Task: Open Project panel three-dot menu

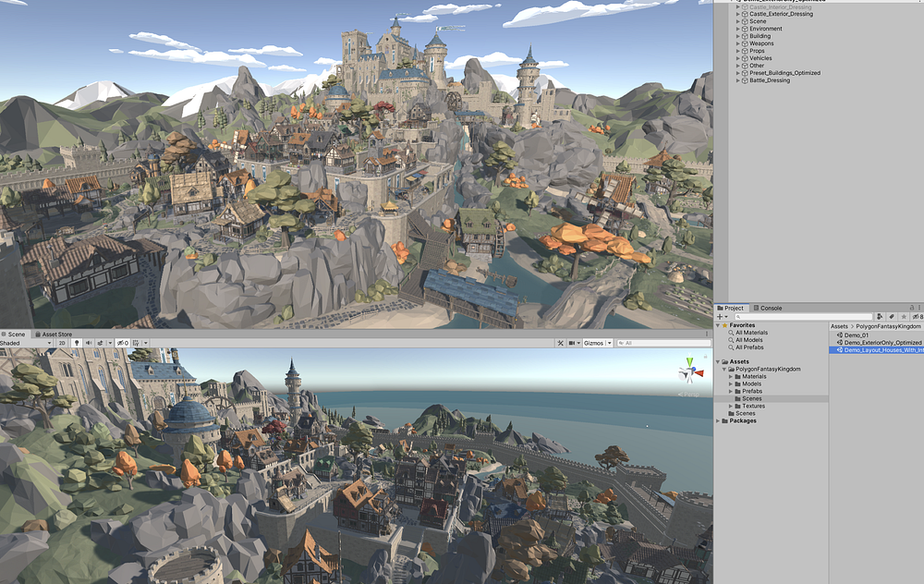Action: 919,308
